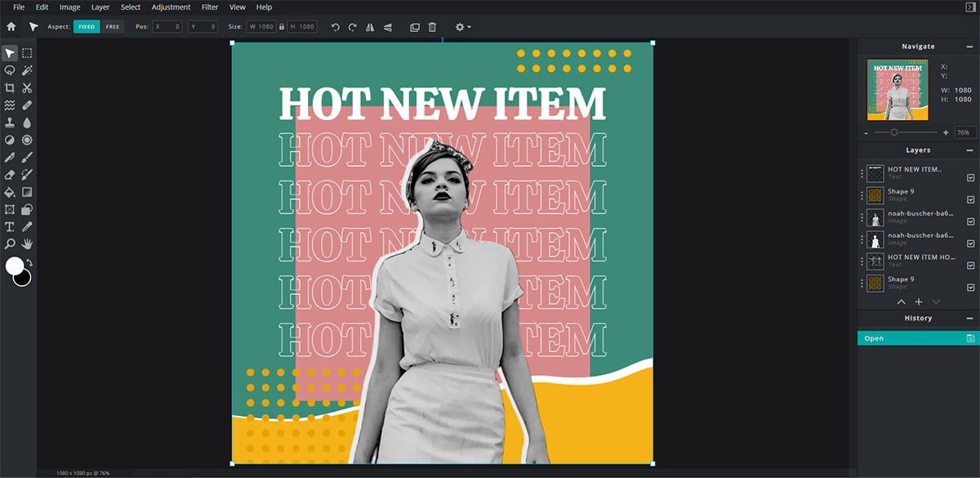
Task: Collapse the Layers panel
Action: tap(970, 150)
